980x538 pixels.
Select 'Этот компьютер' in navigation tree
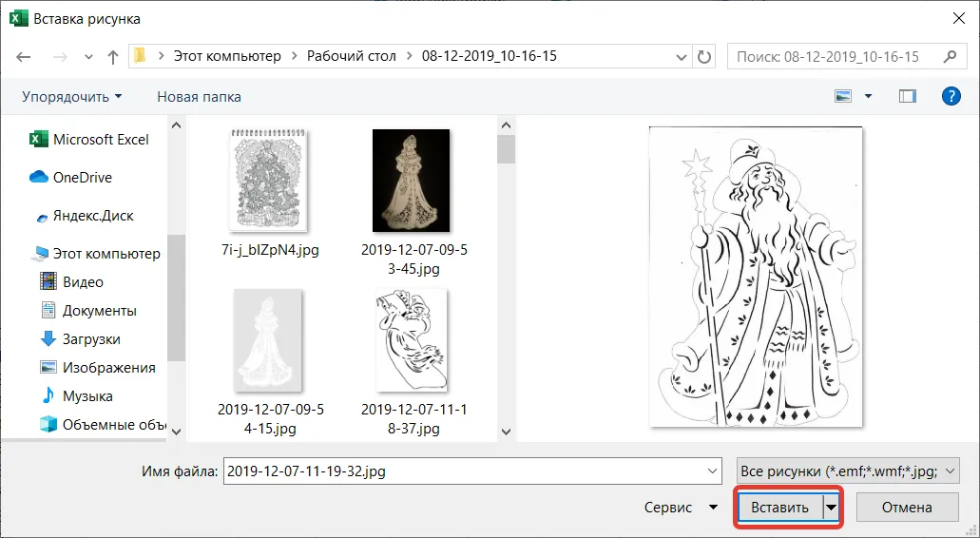pos(97,254)
